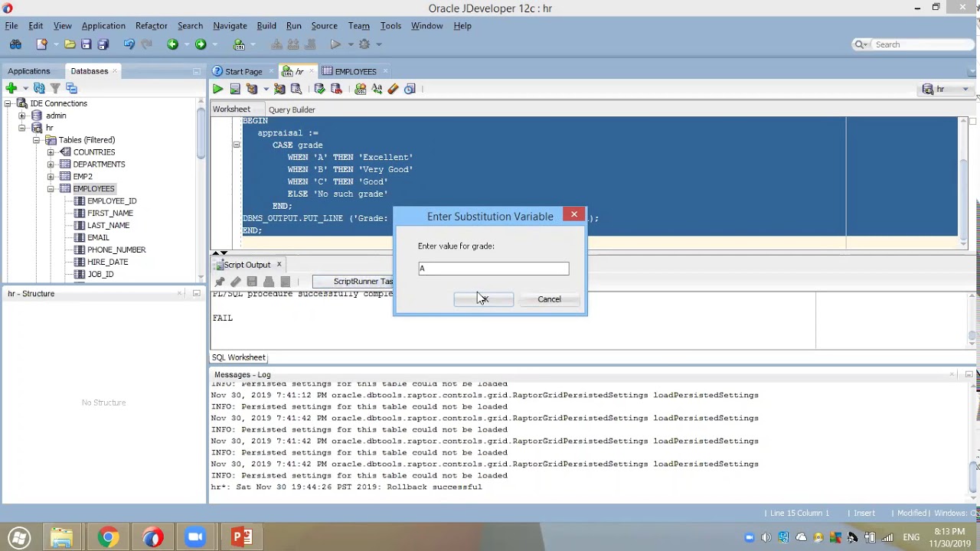
Task: Expand the admin connection node
Action: [x=21, y=116]
